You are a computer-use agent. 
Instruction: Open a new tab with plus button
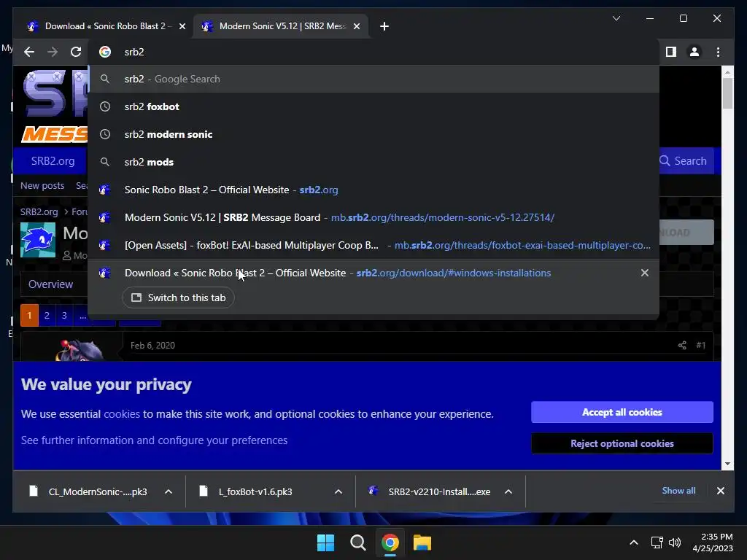pyautogui.click(x=384, y=26)
